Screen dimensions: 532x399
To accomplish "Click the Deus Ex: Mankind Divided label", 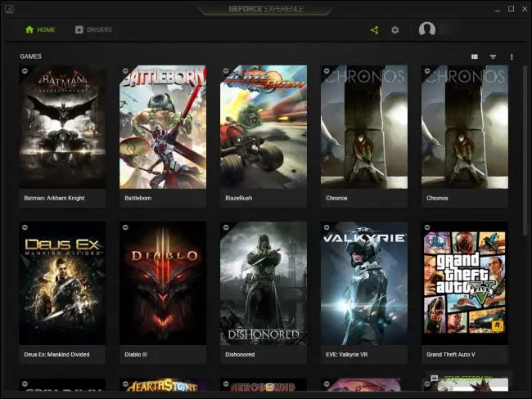I will [x=56, y=355].
